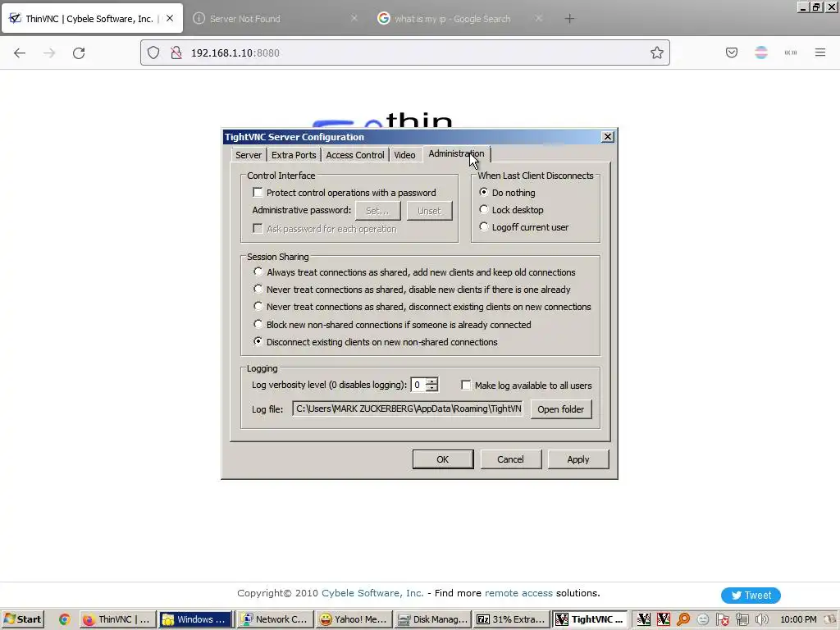Click first TightVNC tray icon

(x=643, y=619)
